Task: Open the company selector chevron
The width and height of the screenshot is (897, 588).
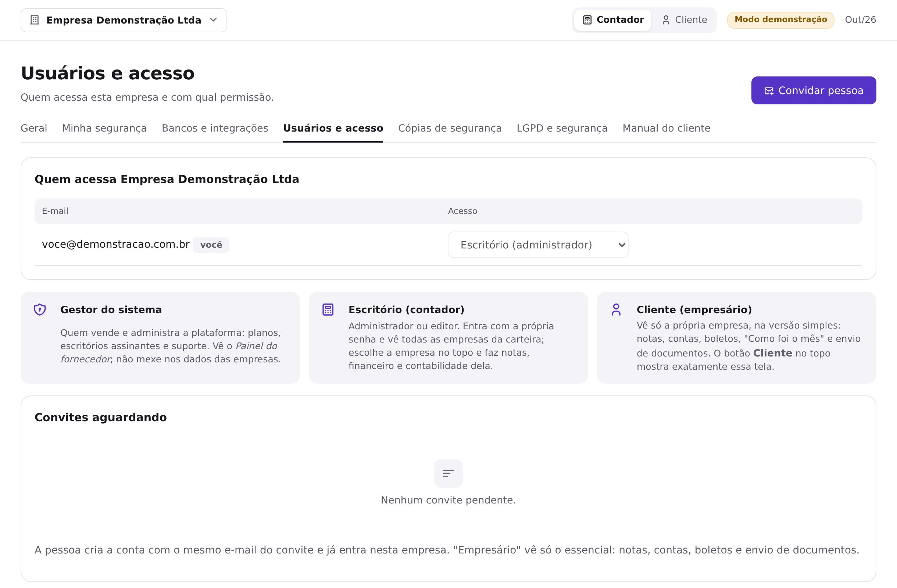Action: tap(213, 19)
